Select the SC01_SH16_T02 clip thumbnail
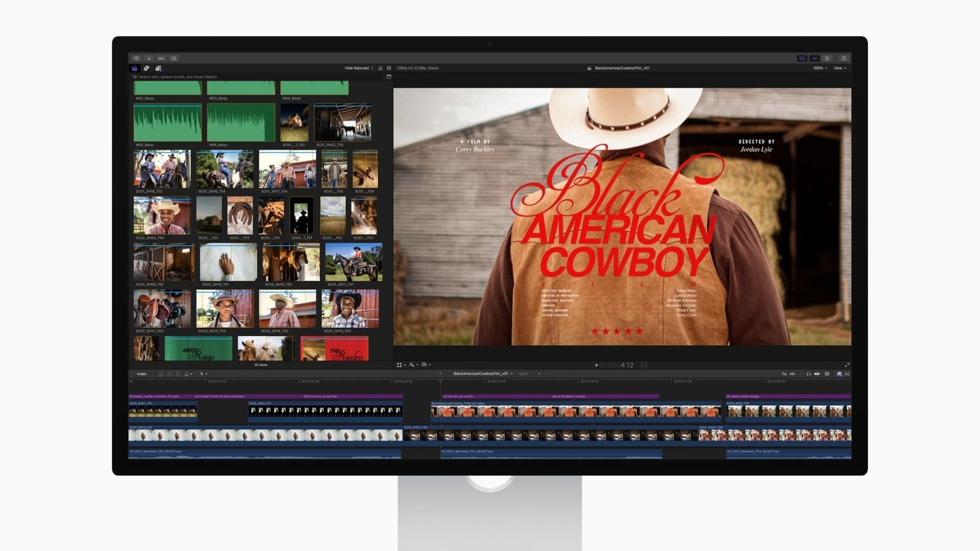980x551 pixels. 162,169
